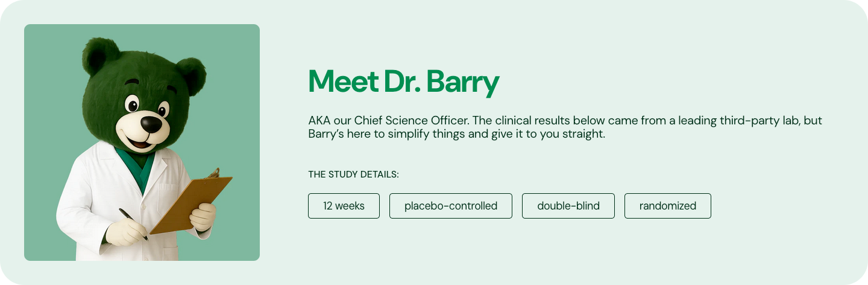
Task: Click the bear's left ear
Action: (100, 56)
